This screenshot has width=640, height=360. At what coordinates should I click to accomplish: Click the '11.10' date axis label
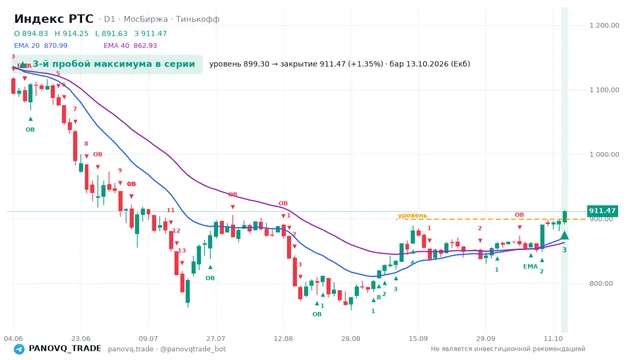(553, 339)
